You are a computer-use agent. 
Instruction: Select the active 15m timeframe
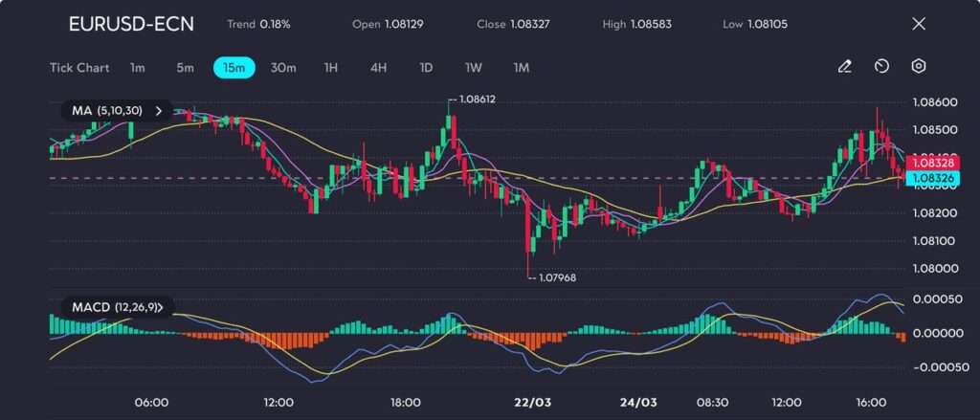[x=234, y=68]
